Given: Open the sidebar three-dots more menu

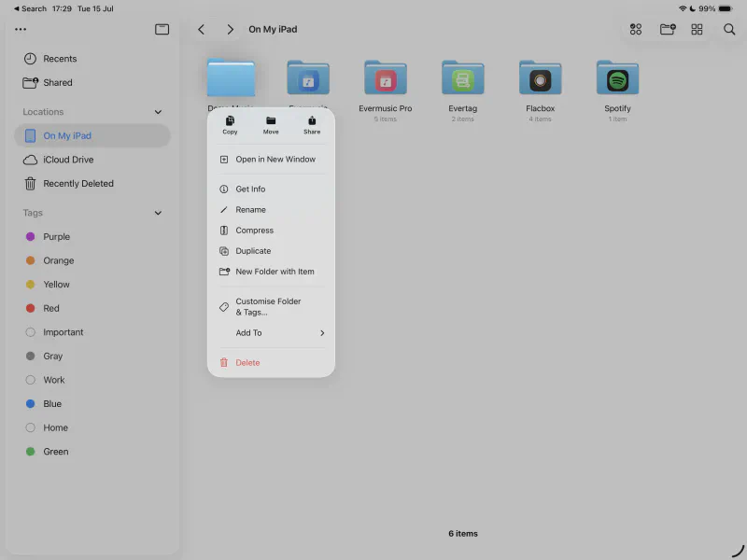Looking at the screenshot, I should pos(21,29).
